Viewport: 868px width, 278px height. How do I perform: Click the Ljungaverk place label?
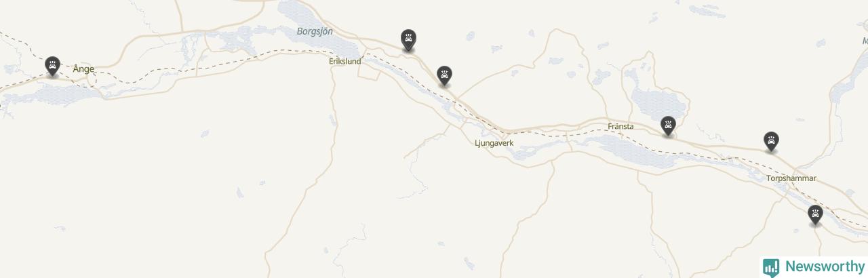494,143
